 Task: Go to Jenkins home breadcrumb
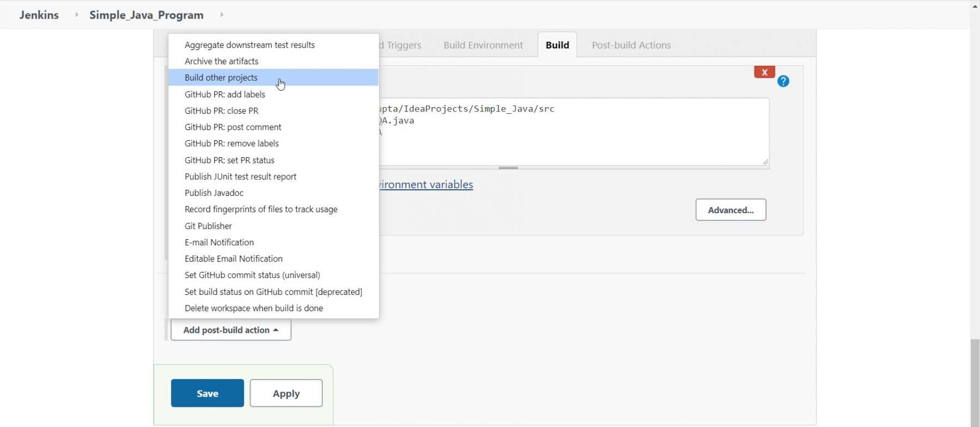[x=39, y=15]
